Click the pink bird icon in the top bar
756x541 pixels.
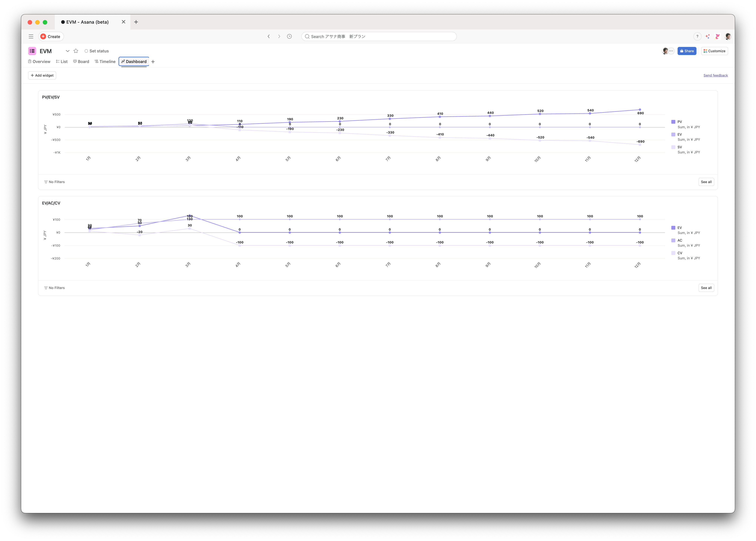click(x=717, y=37)
